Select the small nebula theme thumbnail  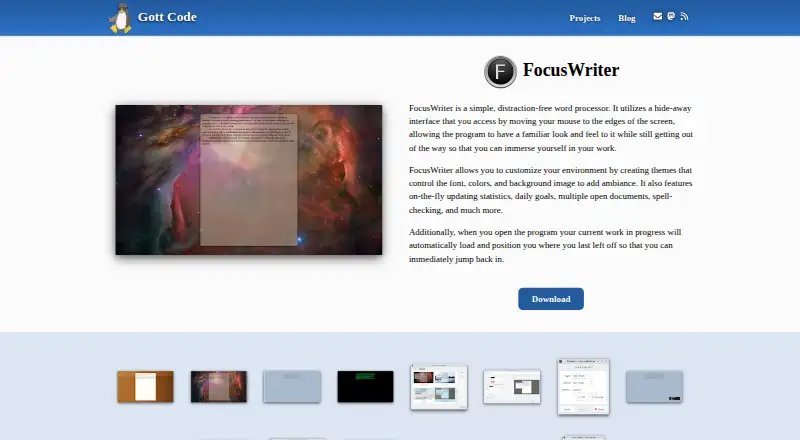click(219, 386)
